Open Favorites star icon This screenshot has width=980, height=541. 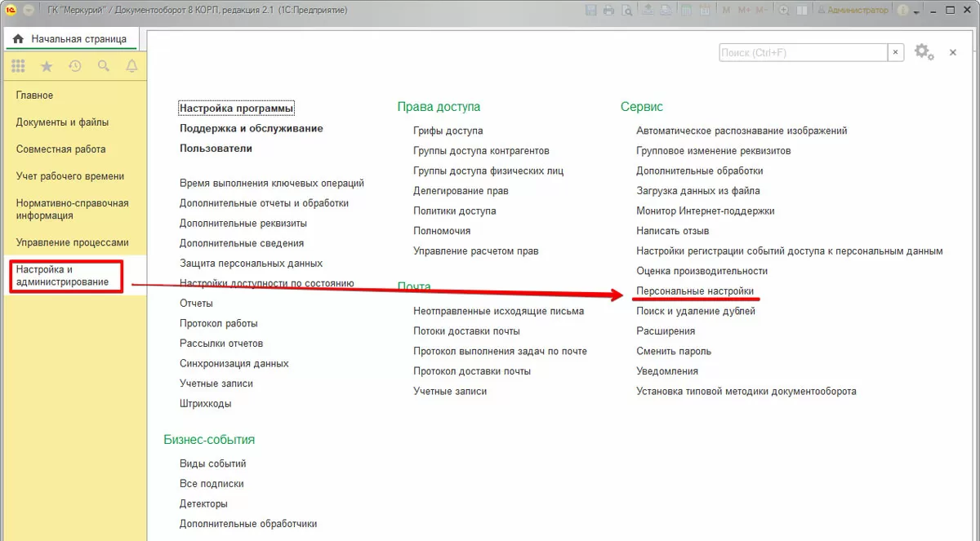click(x=47, y=66)
